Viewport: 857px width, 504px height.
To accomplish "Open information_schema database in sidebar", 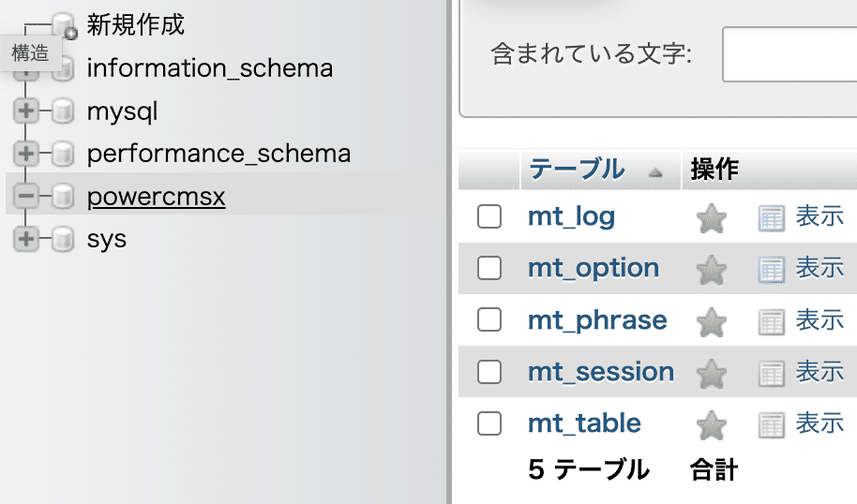I will [x=210, y=68].
